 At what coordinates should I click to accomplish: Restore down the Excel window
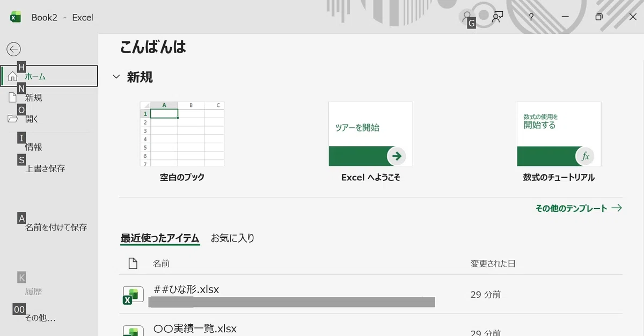tap(599, 17)
